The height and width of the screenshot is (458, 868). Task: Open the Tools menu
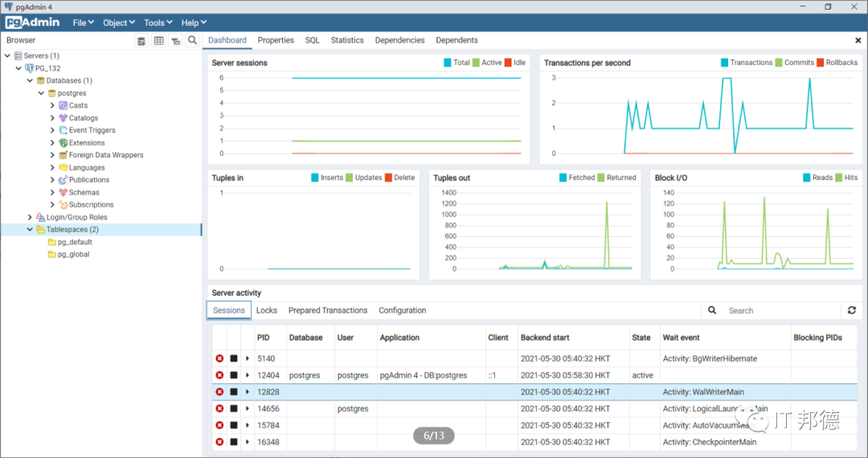point(158,22)
